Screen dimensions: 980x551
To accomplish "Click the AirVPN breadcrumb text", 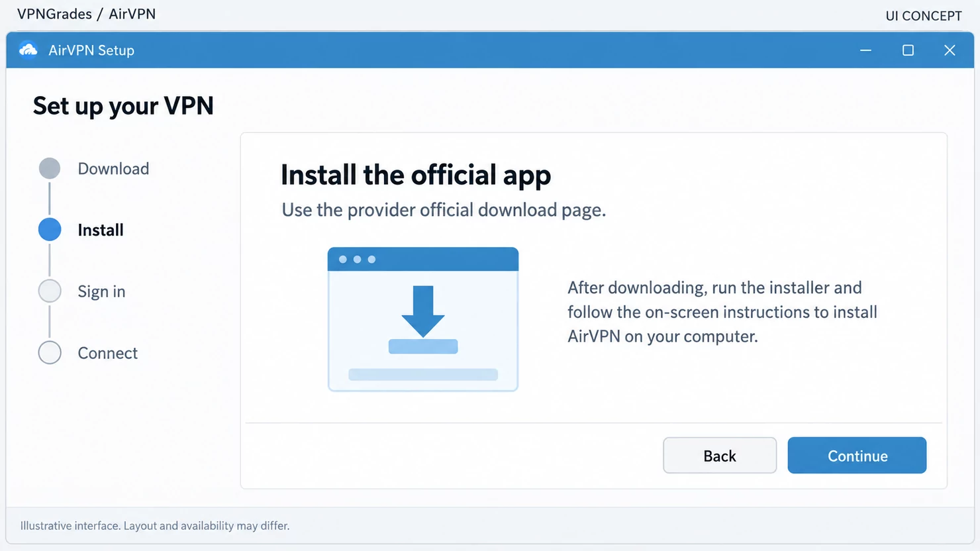I will click(x=132, y=14).
